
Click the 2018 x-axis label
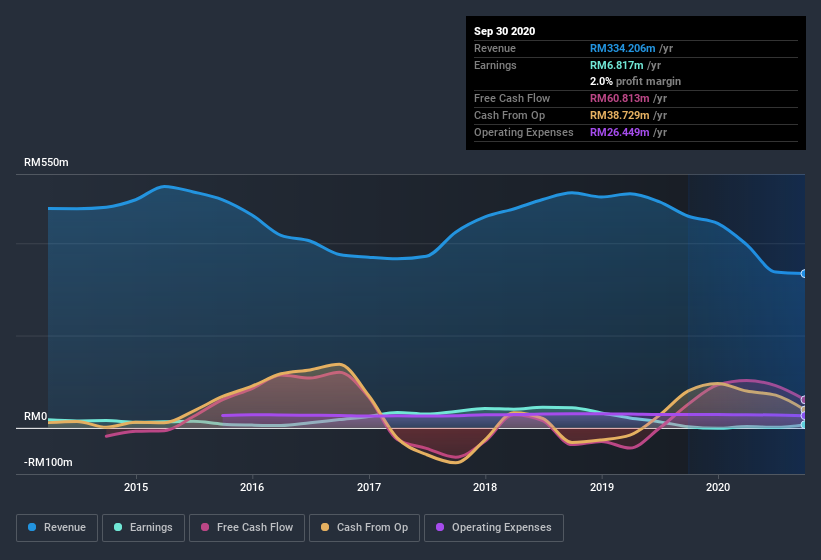485,487
